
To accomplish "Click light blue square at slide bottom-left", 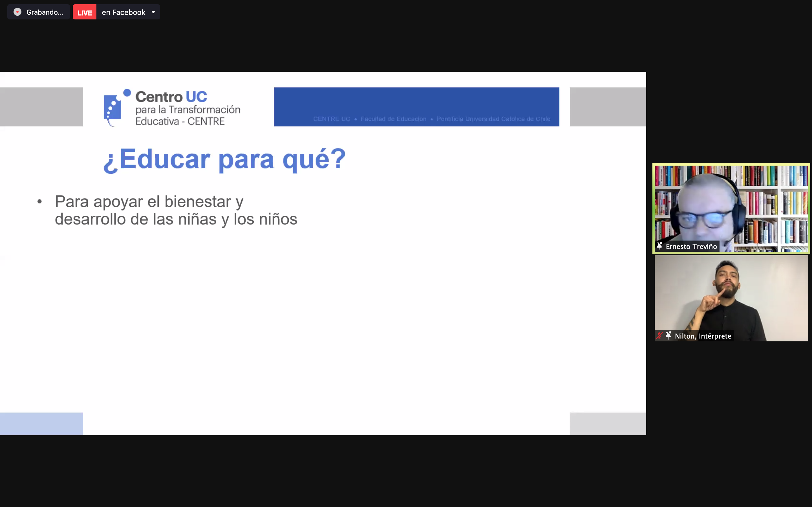I will [x=41, y=424].
